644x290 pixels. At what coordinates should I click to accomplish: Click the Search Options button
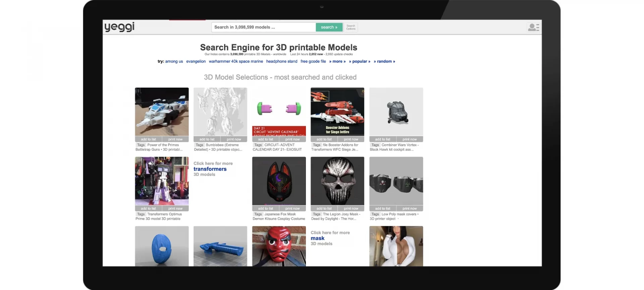pyautogui.click(x=351, y=27)
